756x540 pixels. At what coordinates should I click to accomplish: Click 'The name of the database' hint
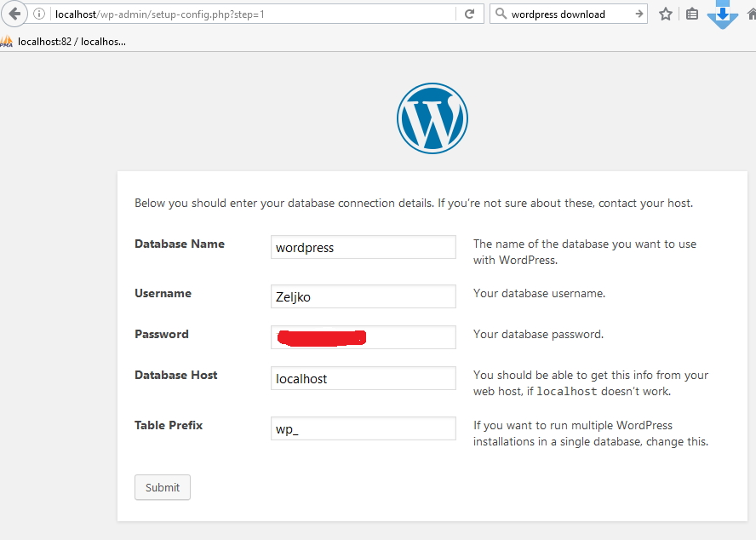(584, 252)
